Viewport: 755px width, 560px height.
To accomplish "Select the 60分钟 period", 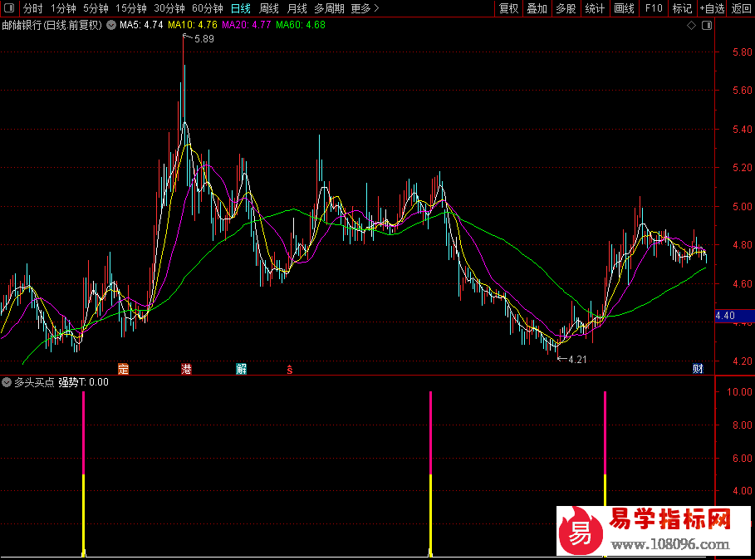I will pos(207,8).
